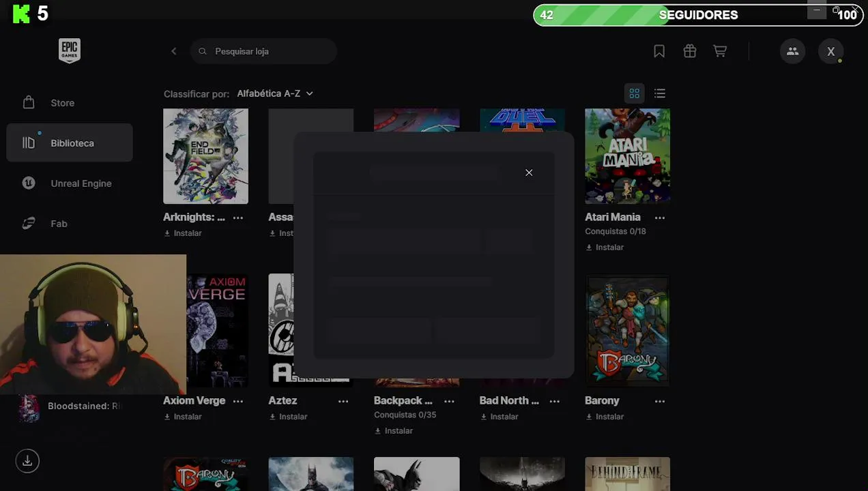This screenshot has height=491, width=868.
Task: Open options menu for Arknights
Action: tap(237, 218)
